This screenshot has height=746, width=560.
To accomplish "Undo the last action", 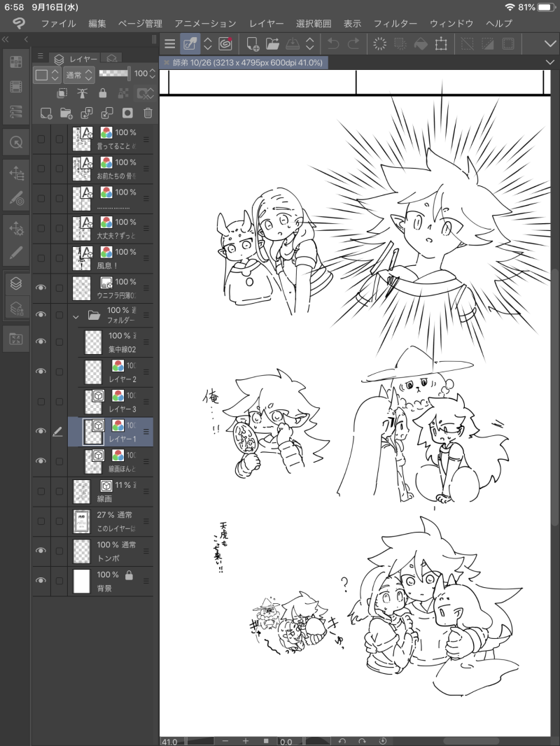I will (x=333, y=44).
